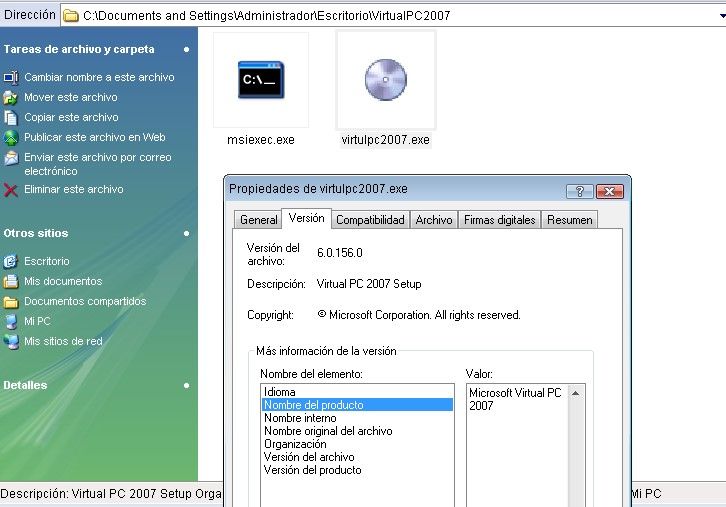Click the Publicar en Web globe icon
726x507 pixels.
pyautogui.click(x=11, y=138)
